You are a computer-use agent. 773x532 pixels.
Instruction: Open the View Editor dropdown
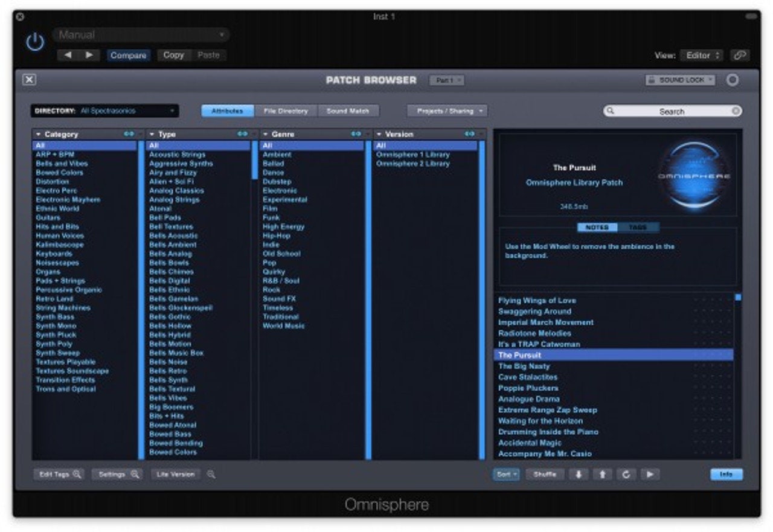click(x=701, y=55)
